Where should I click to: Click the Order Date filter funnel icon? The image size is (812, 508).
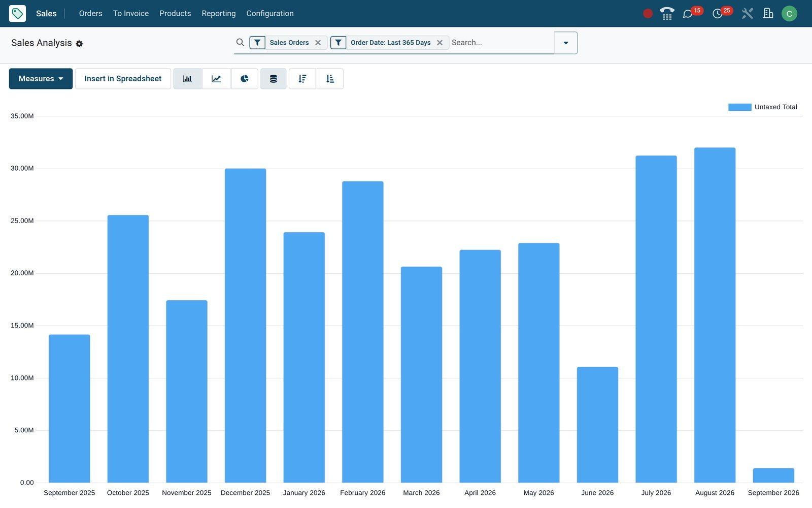pyautogui.click(x=339, y=43)
